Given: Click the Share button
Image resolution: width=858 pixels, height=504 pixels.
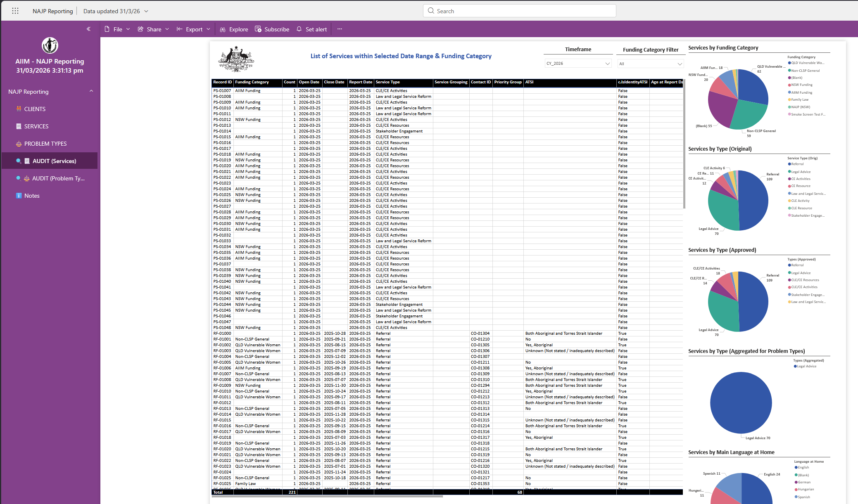Looking at the screenshot, I should pyautogui.click(x=153, y=29).
